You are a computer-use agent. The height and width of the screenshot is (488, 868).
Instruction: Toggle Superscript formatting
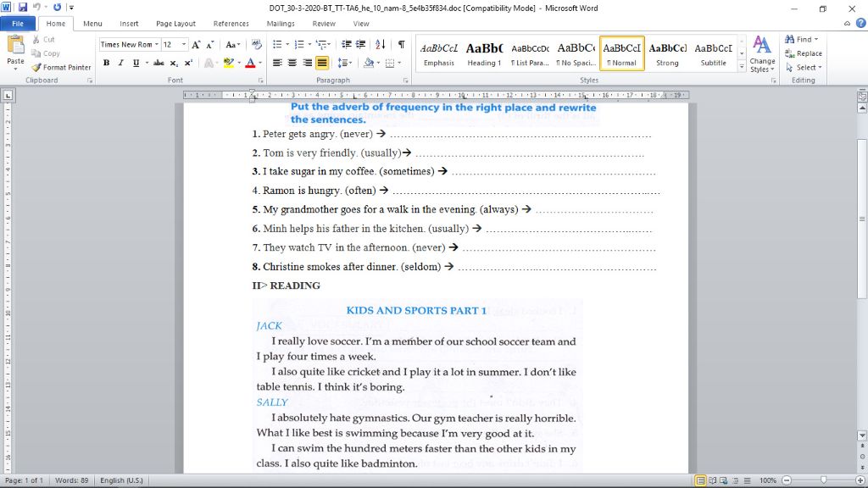coord(188,63)
